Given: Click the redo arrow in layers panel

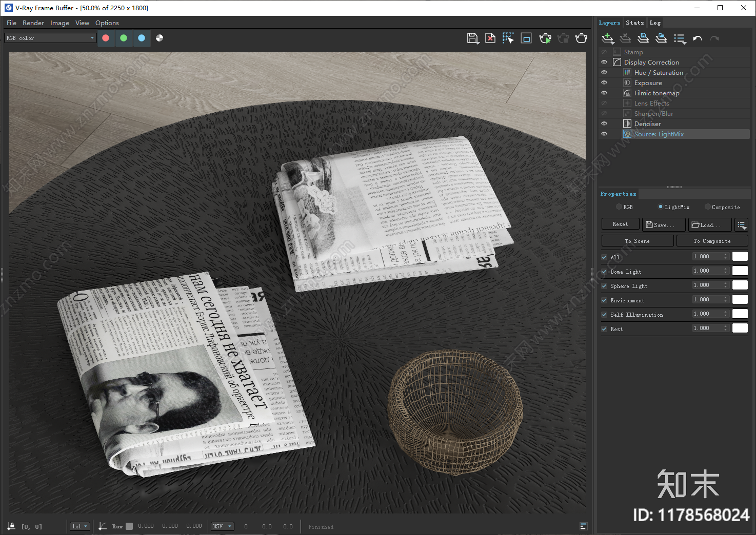Looking at the screenshot, I should point(714,38).
